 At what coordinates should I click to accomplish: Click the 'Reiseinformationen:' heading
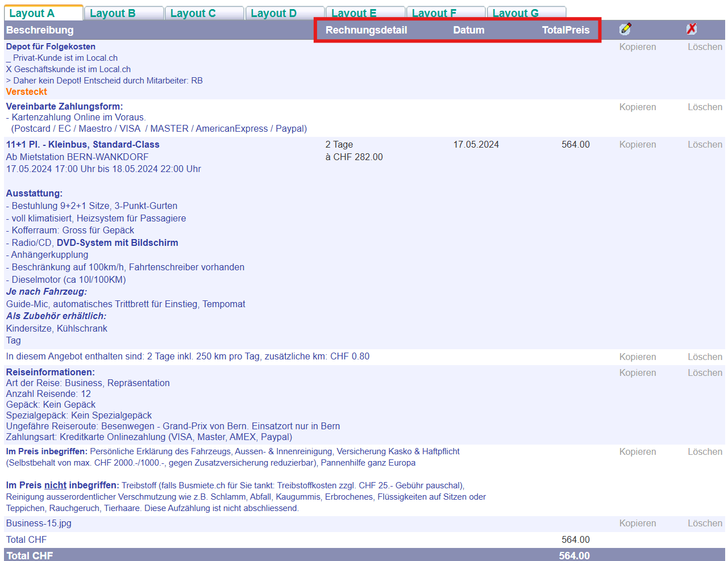[50, 372]
